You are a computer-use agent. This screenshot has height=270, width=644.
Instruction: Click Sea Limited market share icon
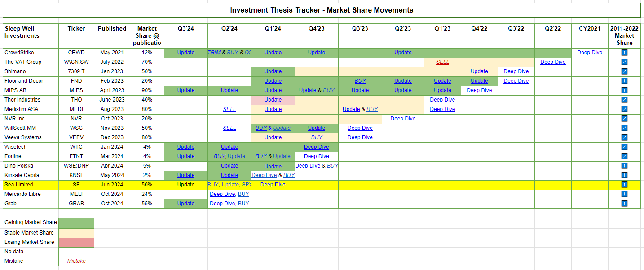[x=624, y=185]
